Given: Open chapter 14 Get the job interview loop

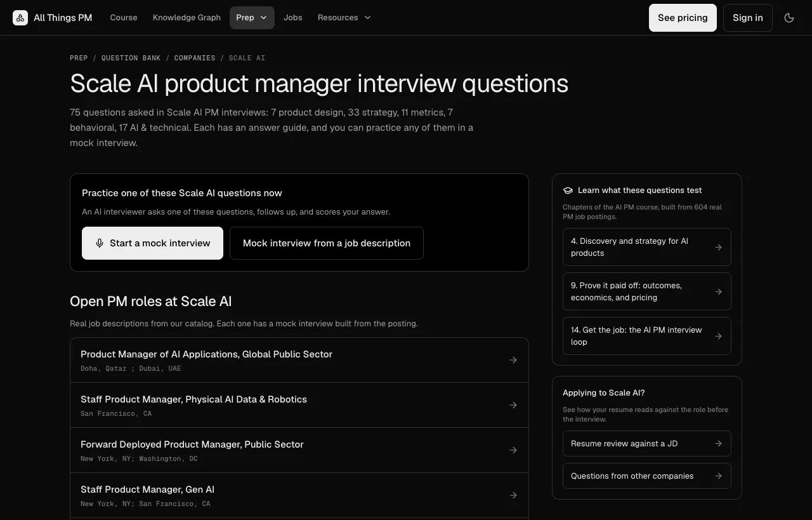Looking at the screenshot, I should [x=647, y=336].
